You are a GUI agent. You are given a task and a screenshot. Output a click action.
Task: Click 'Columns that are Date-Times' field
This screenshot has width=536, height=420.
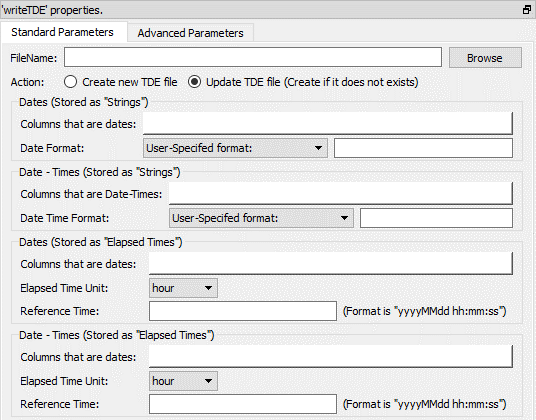click(x=341, y=193)
